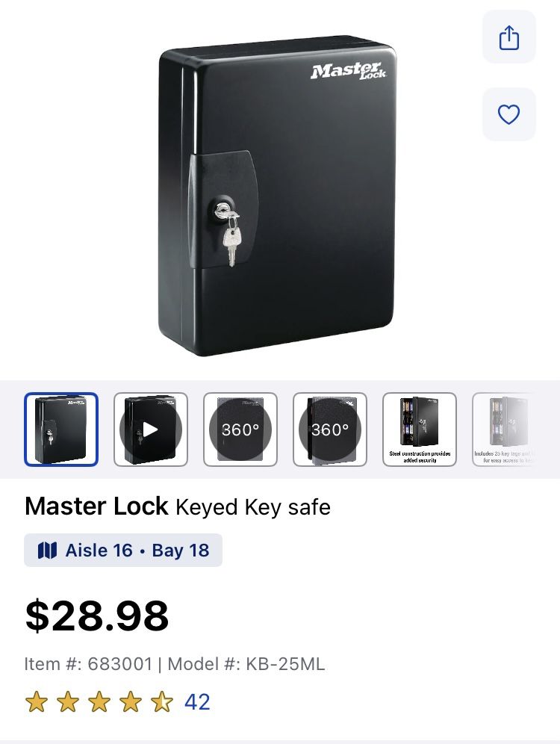This screenshot has width=560, height=744.
Task: Open the first 360° view thumbnail
Action: [240, 429]
